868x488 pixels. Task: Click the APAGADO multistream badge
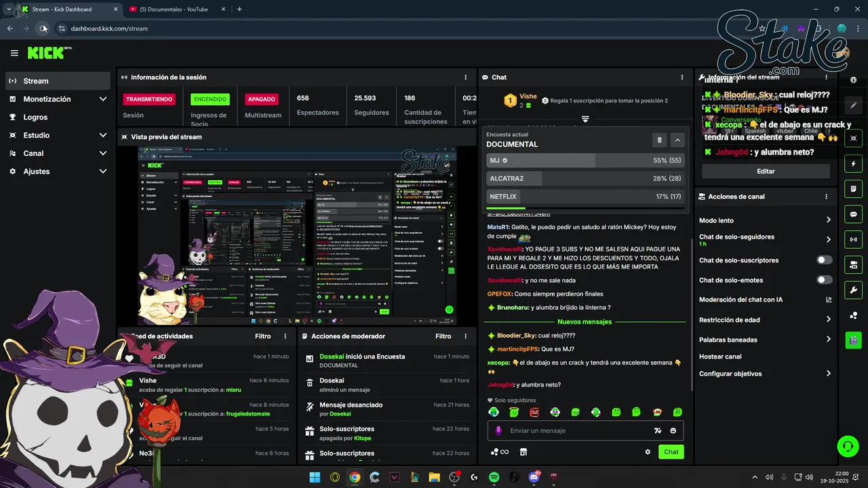tap(261, 99)
